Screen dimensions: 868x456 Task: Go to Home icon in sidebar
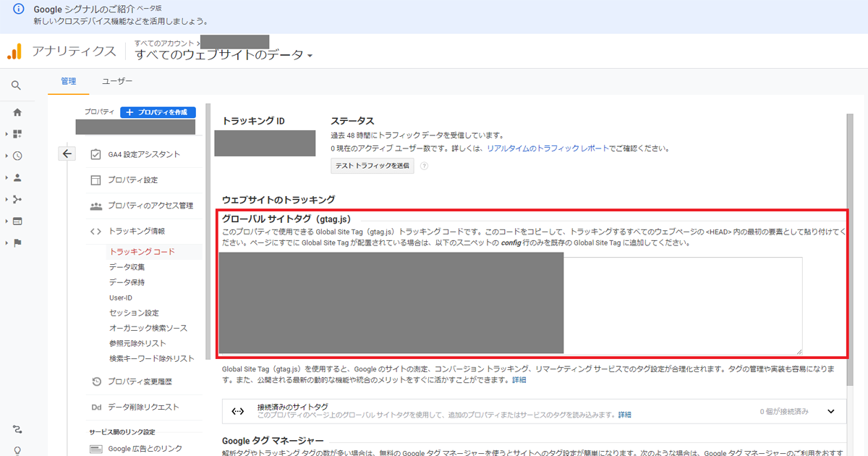pos(17,112)
